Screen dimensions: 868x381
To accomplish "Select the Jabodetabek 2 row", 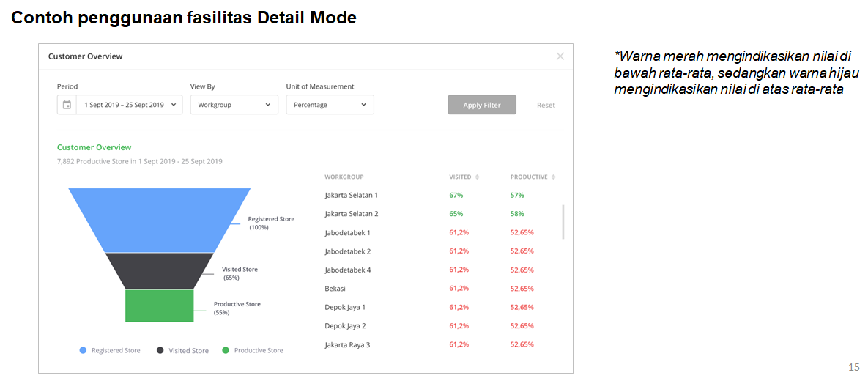I will click(441, 251).
